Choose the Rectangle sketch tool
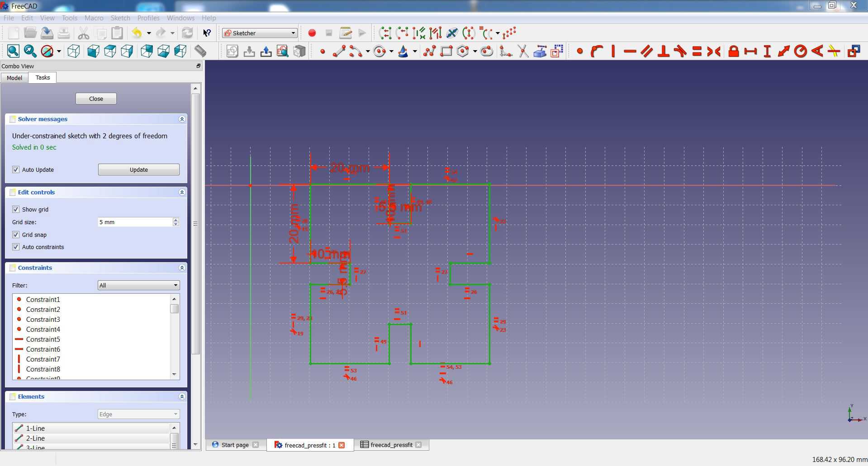 tap(446, 51)
